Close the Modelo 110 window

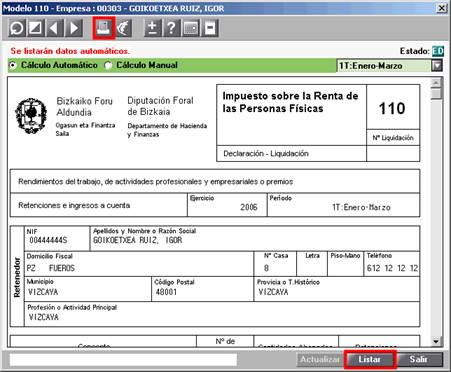442,8
